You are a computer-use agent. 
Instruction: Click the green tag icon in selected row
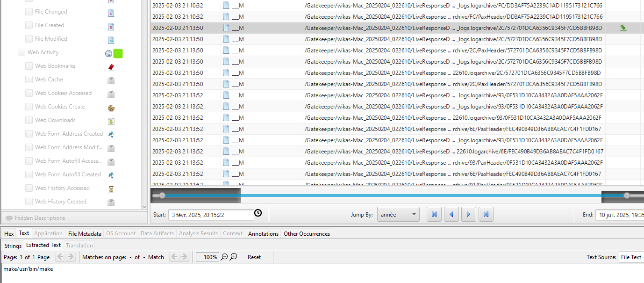point(623,28)
